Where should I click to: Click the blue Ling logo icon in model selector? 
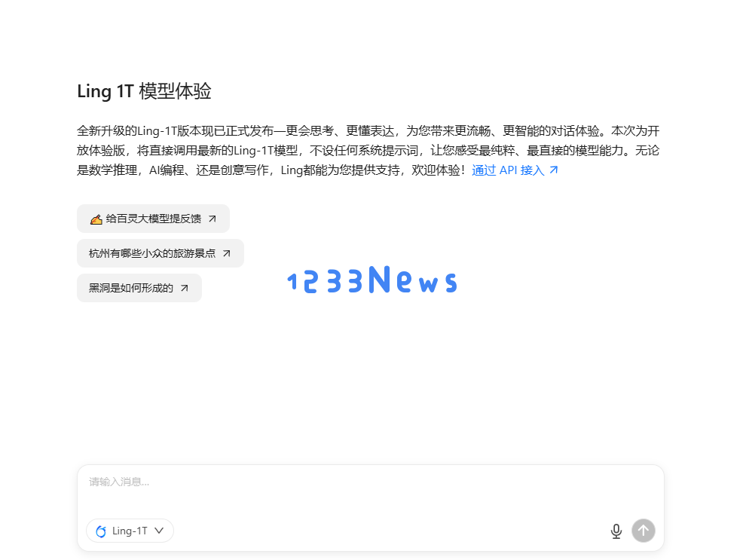101,531
